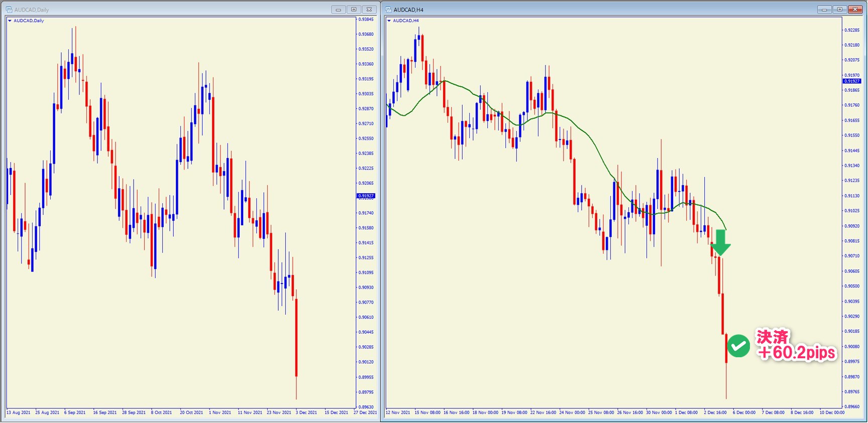
Task: Click price level 0.90120 on Daily axis
Action: [x=366, y=362]
